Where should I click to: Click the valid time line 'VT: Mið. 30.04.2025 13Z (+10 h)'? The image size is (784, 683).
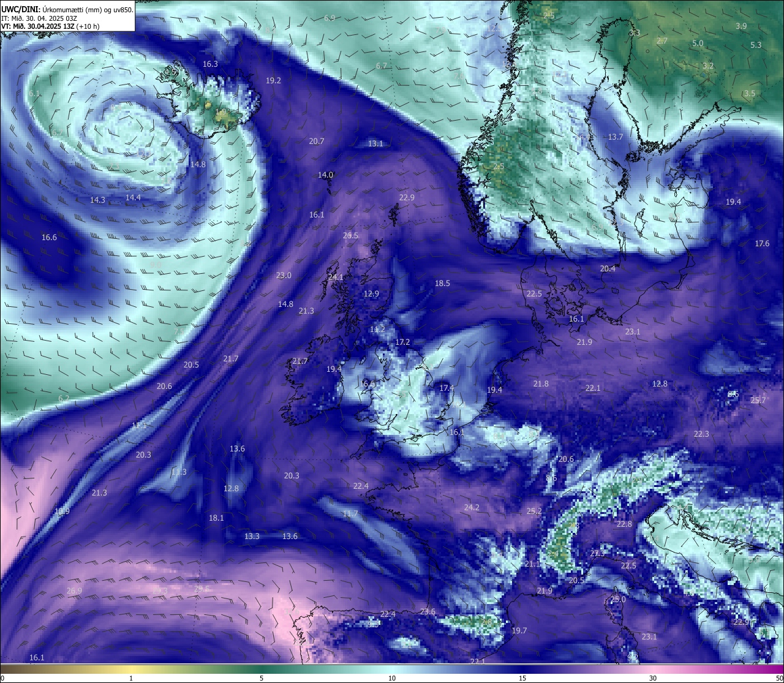click(50, 26)
